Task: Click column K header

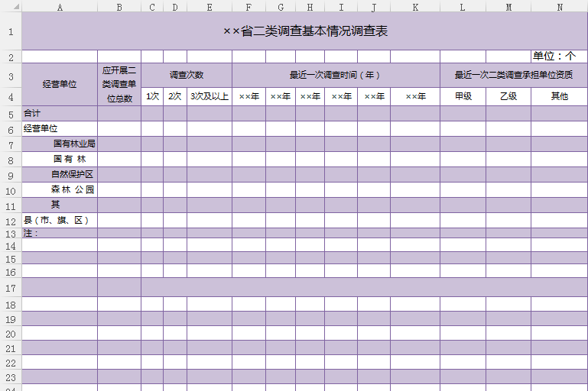Action: pos(414,6)
